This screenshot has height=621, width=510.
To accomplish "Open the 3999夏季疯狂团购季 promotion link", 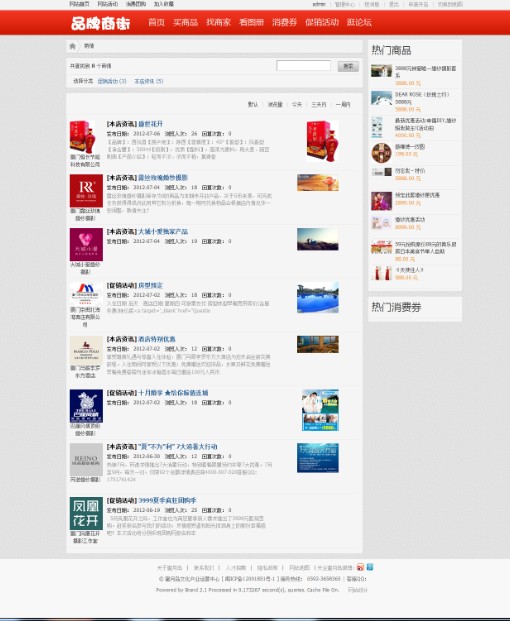I will coord(167,500).
